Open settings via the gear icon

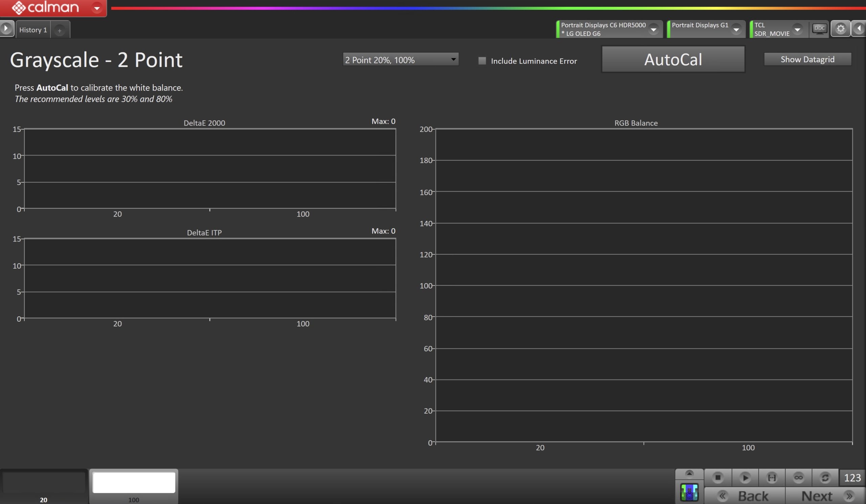(841, 28)
